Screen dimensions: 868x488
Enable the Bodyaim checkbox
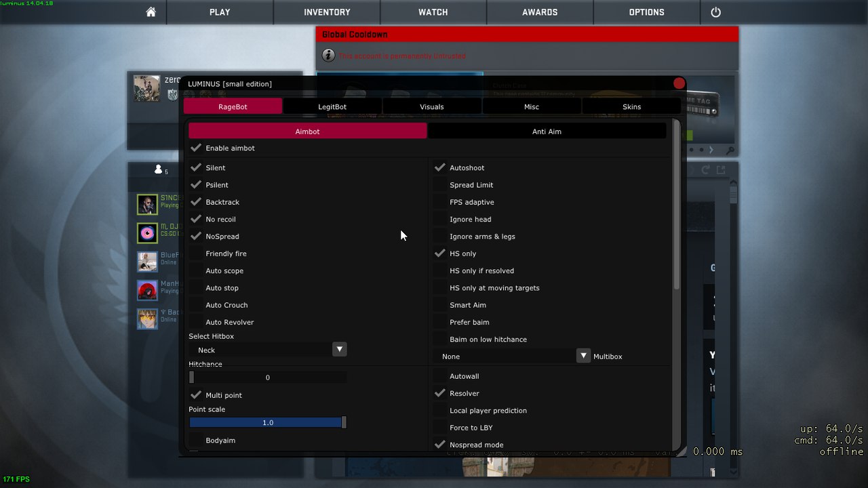tap(196, 440)
